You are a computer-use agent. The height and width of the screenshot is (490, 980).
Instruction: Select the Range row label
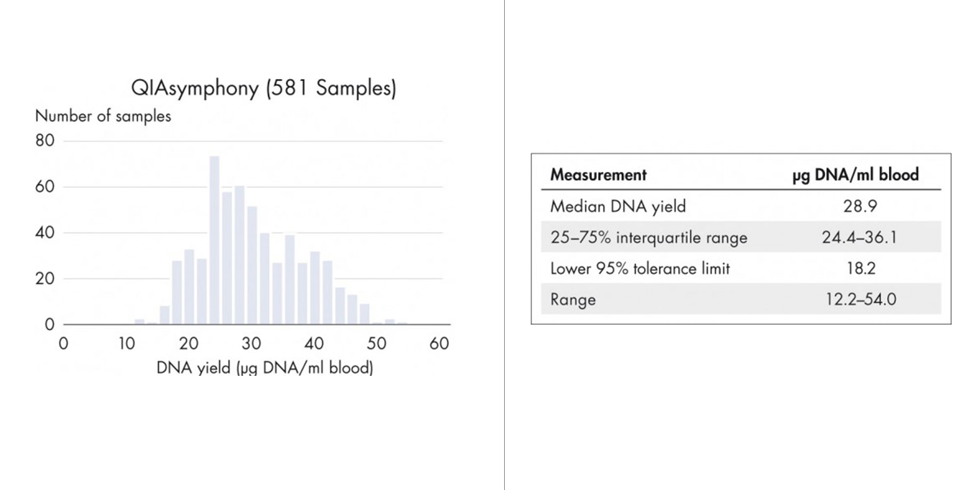pos(573,299)
